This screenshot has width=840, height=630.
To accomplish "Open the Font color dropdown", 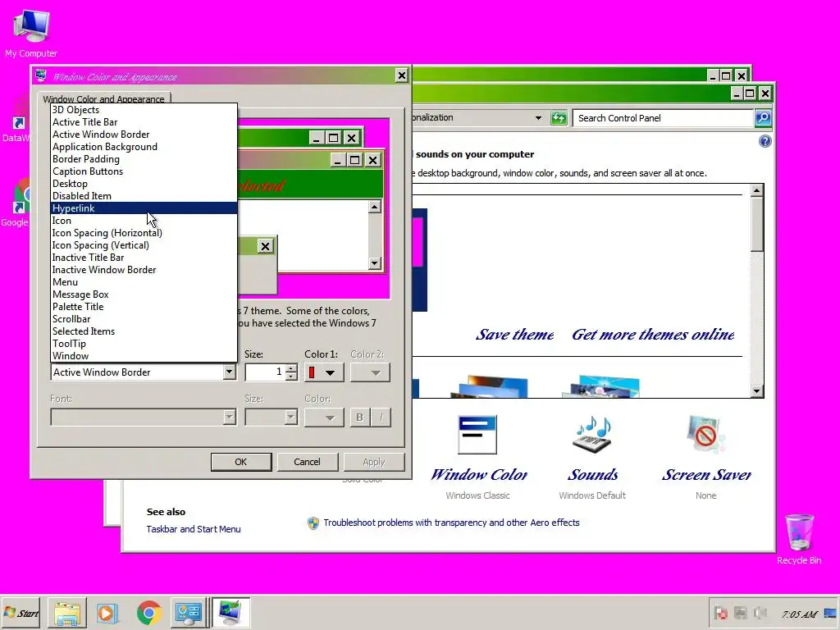I will coord(323,418).
